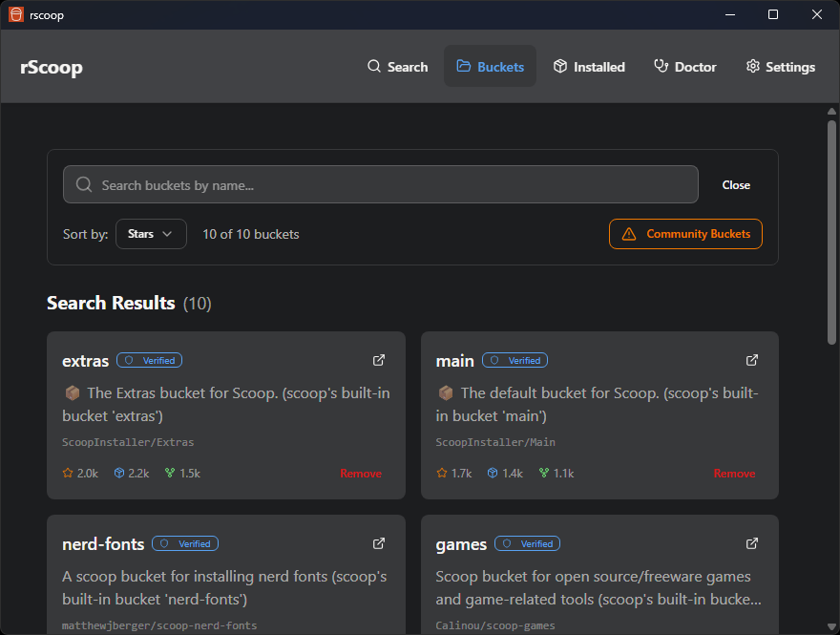Click the '10 of 10 buckets' count
The image size is (840, 635).
[x=251, y=234]
